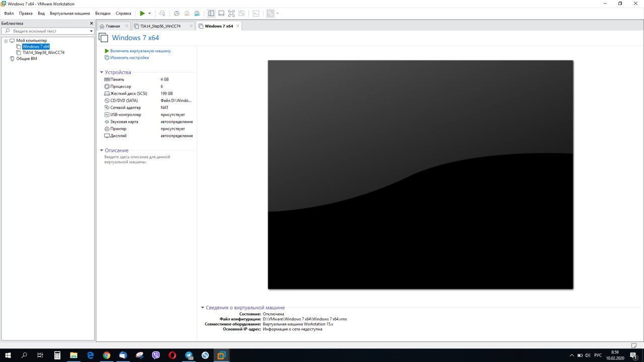The height and width of the screenshot is (362, 644).
Task: Collapse the Описание section
Action: pyautogui.click(x=102, y=150)
